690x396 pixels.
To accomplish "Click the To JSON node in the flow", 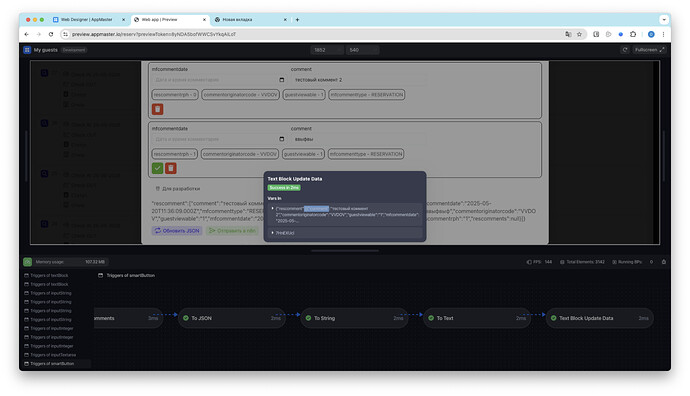I will click(x=232, y=318).
